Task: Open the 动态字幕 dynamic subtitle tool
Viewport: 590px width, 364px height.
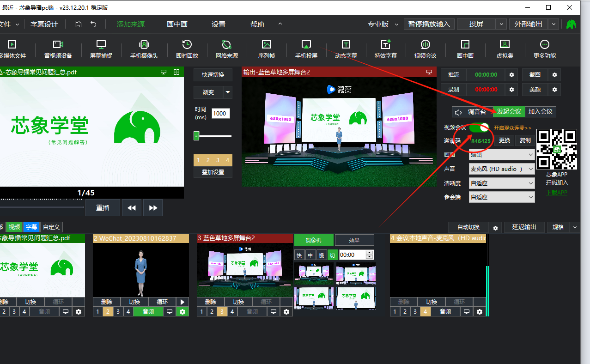Action: pyautogui.click(x=346, y=45)
